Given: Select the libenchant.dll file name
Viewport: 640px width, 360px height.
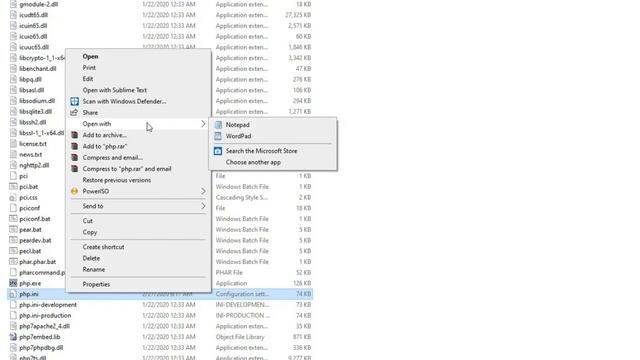Looking at the screenshot, I should [38, 69].
